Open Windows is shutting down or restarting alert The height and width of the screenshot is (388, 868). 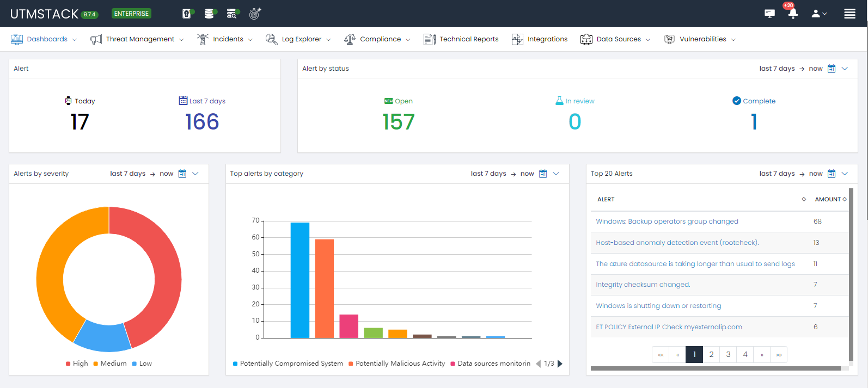coord(658,306)
